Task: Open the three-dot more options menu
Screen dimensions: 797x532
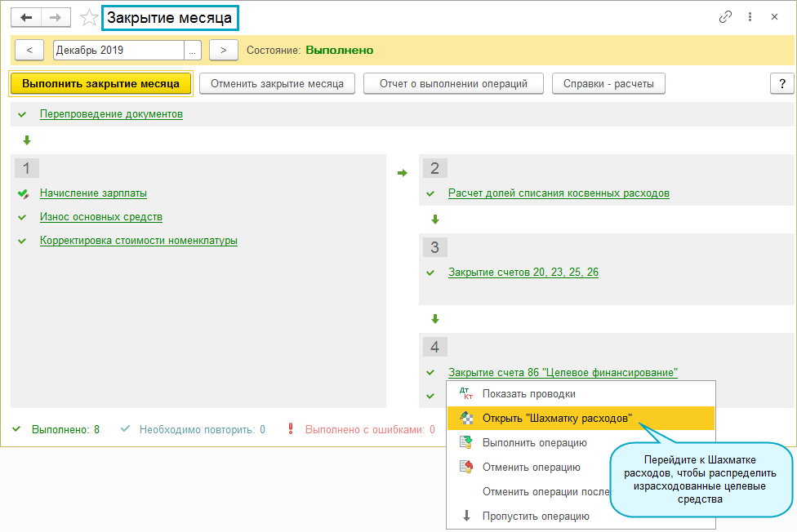Action: [750, 17]
